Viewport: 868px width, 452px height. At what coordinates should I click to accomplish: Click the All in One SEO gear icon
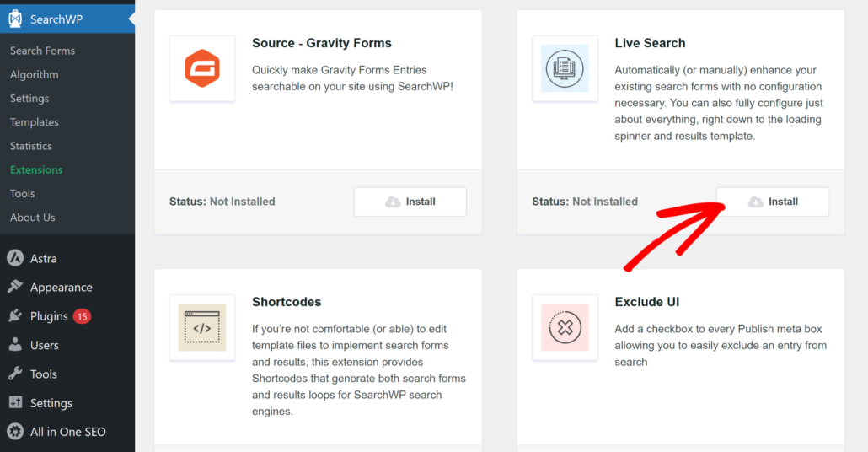click(x=15, y=431)
